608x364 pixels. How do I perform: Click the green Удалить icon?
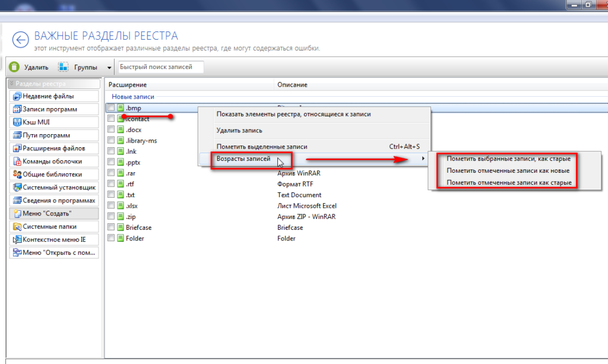click(14, 67)
